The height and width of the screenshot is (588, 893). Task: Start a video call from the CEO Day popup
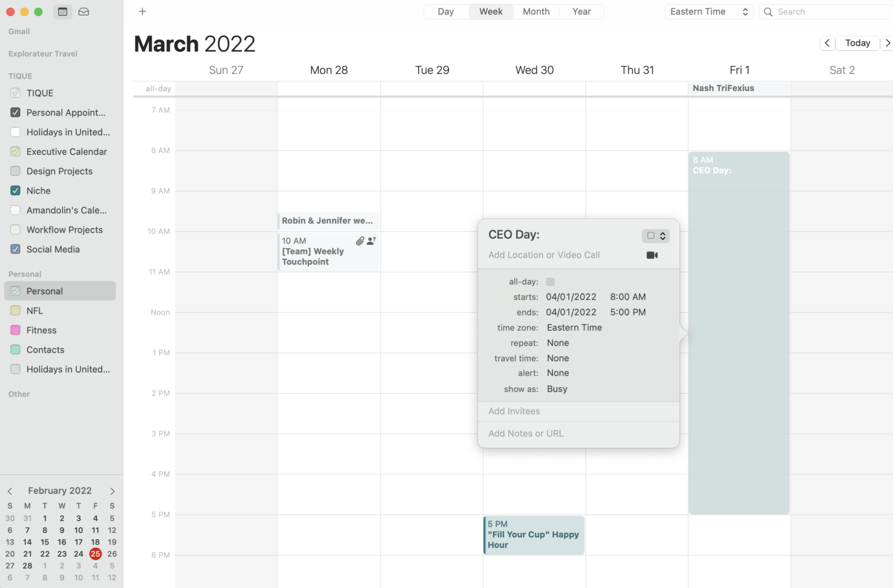pyautogui.click(x=652, y=255)
